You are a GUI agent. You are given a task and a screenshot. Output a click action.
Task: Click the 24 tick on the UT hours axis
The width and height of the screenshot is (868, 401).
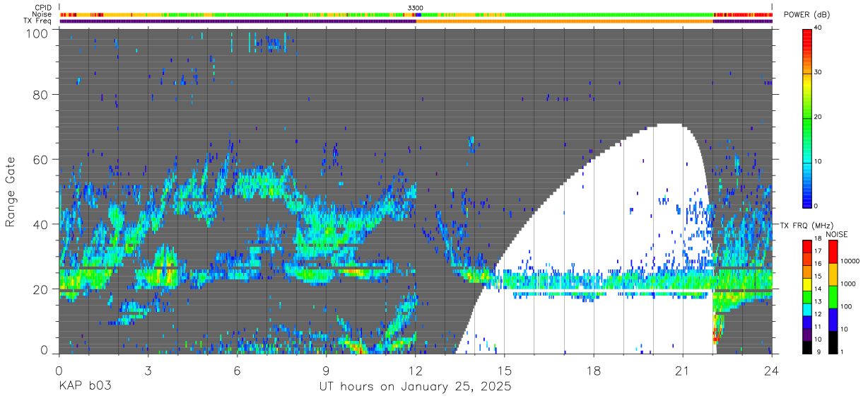click(772, 370)
